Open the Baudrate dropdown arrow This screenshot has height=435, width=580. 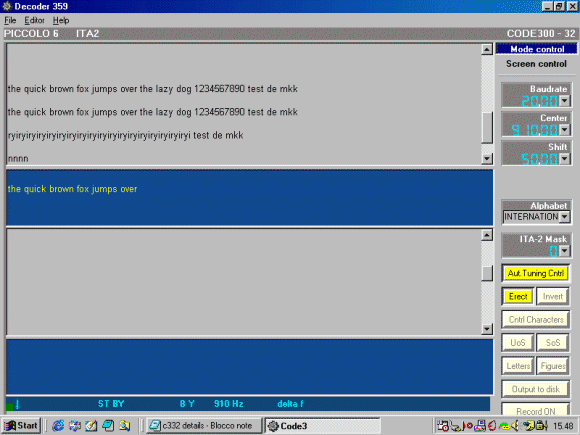tap(564, 101)
